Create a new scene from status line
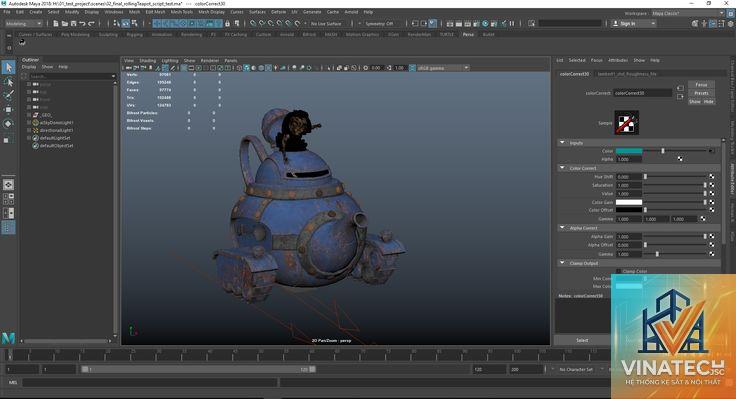This screenshot has height=399, width=736. (x=56, y=23)
